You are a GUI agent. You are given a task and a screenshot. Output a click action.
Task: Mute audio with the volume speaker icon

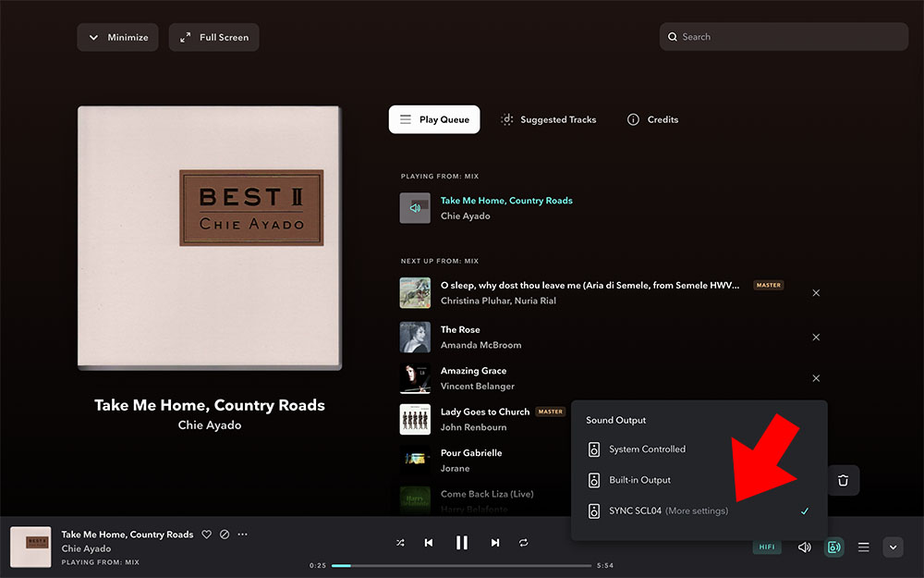coord(804,547)
